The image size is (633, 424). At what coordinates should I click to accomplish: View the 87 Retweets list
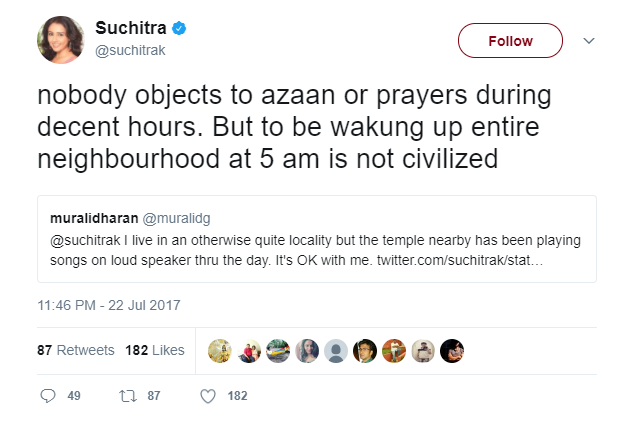click(x=76, y=351)
